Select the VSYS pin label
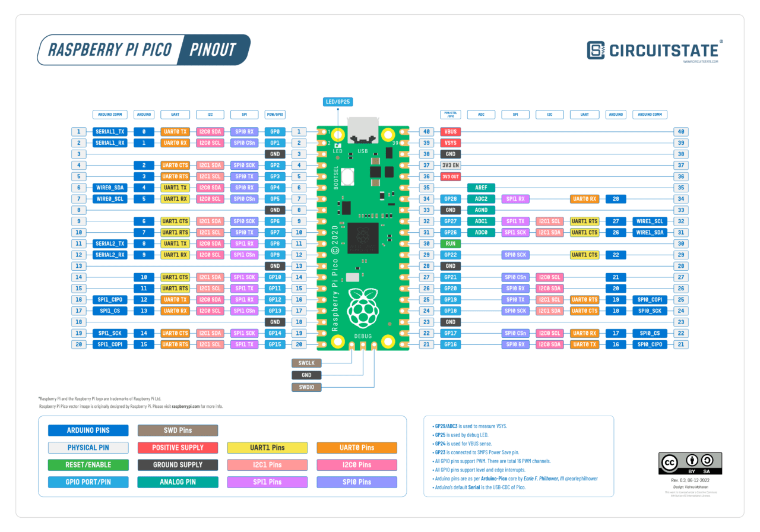This screenshot has width=760, height=532. coord(449,143)
